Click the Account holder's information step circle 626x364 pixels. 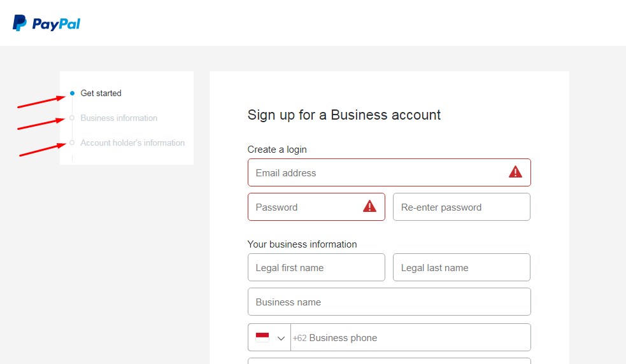(72, 143)
